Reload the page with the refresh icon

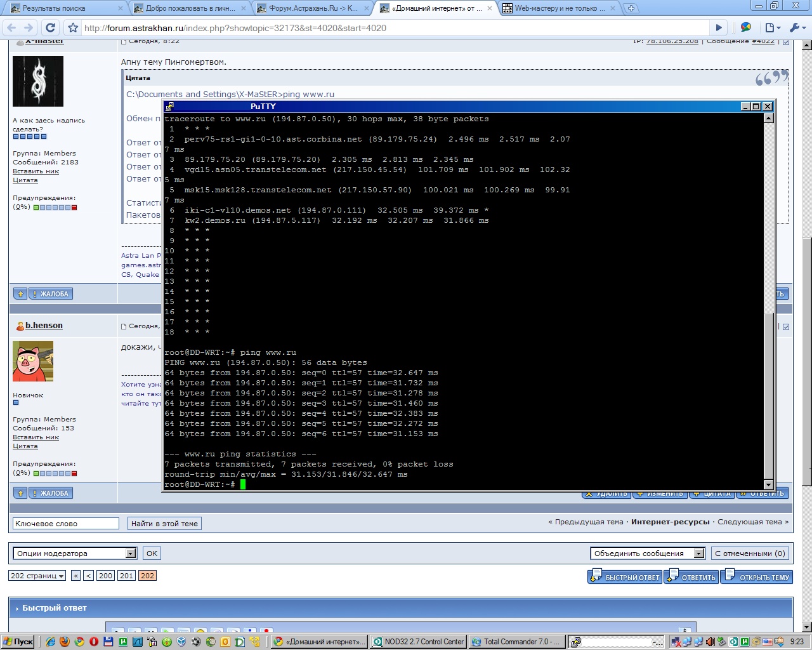51,28
